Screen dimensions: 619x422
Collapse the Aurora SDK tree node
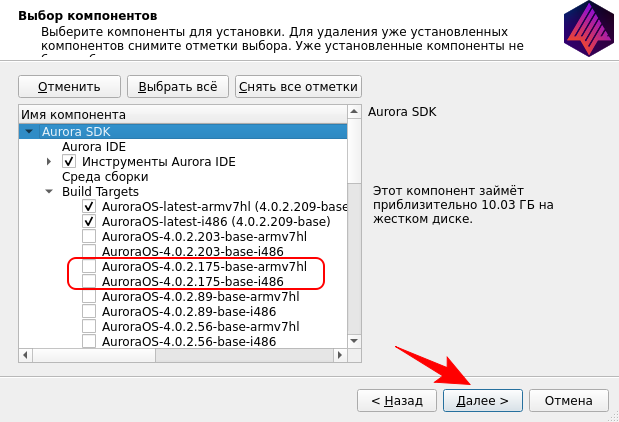pyautogui.click(x=29, y=131)
